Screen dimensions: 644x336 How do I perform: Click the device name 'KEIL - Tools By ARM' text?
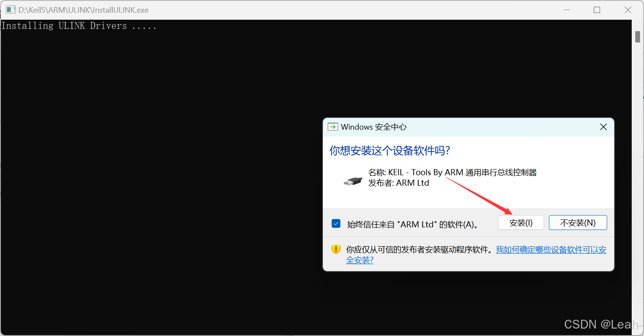coord(453,172)
